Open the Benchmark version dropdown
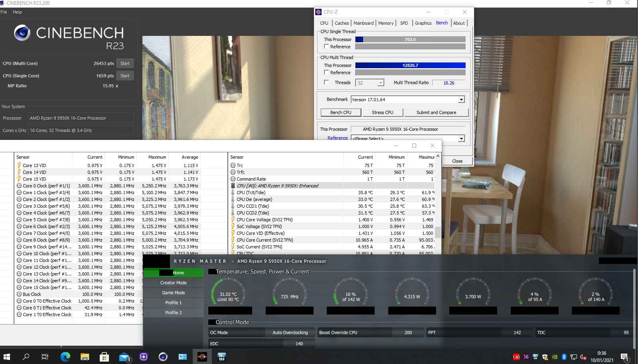Screen dimensions: 638x364 point(461,100)
